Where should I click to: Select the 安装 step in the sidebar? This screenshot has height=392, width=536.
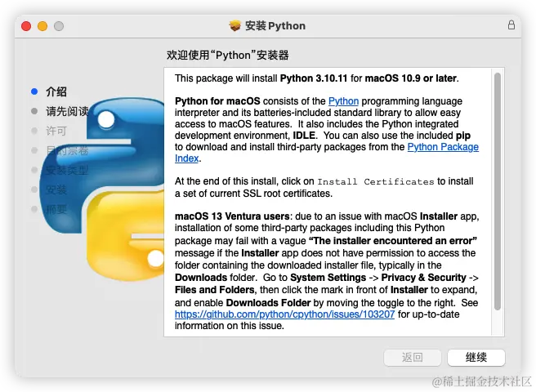click(56, 189)
